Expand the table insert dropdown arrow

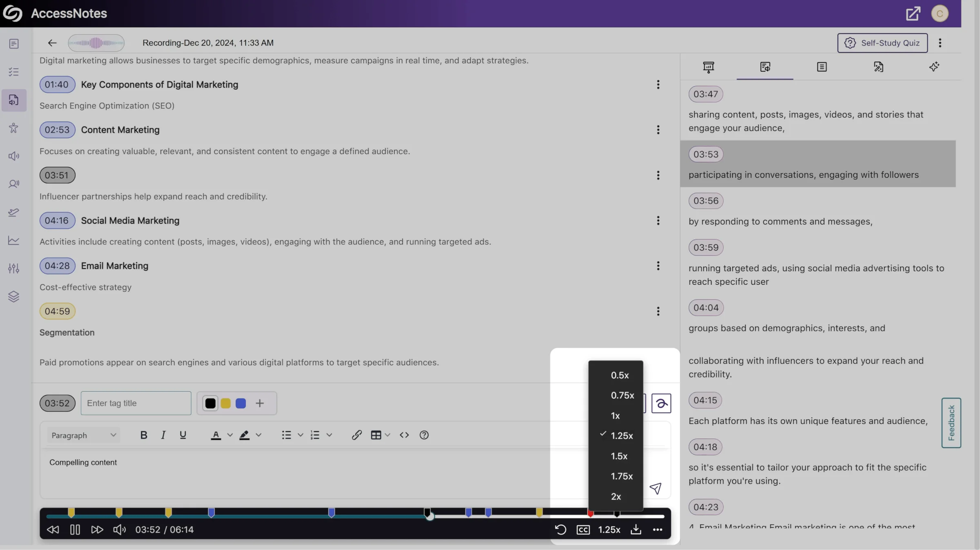tap(388, 435)
